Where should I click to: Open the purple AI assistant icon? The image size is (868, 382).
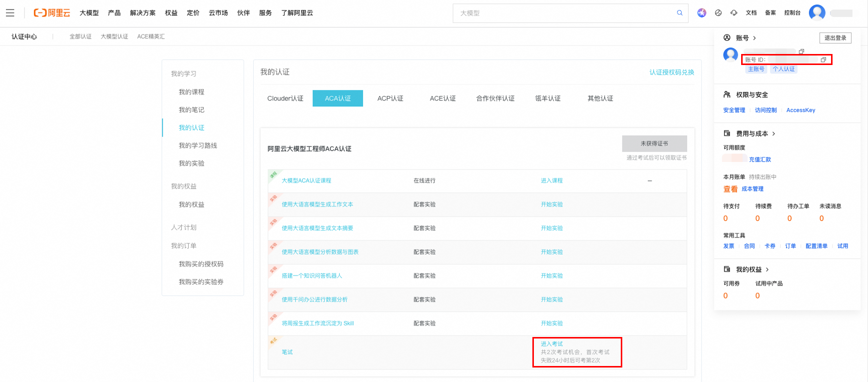(x=702, y=13)
